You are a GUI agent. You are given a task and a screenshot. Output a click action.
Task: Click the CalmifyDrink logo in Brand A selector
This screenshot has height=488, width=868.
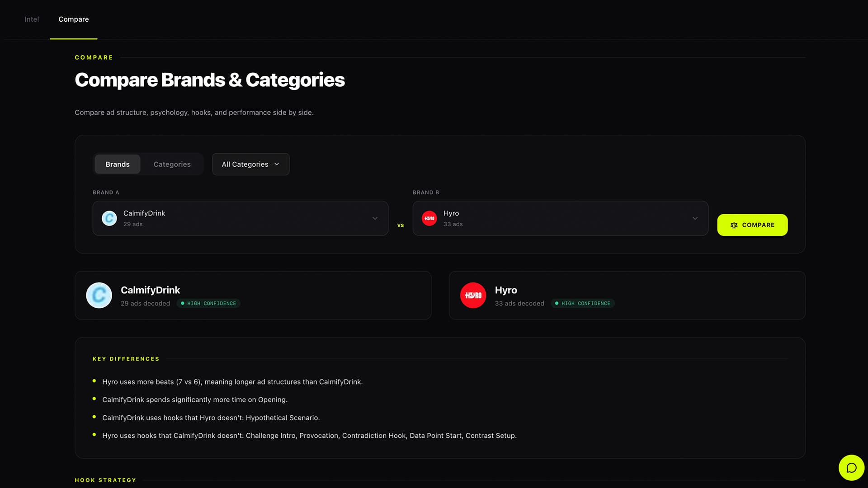109,218
